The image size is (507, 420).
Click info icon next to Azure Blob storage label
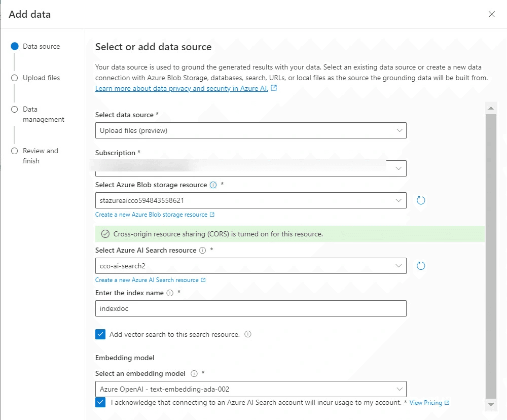tap(213, 185)
